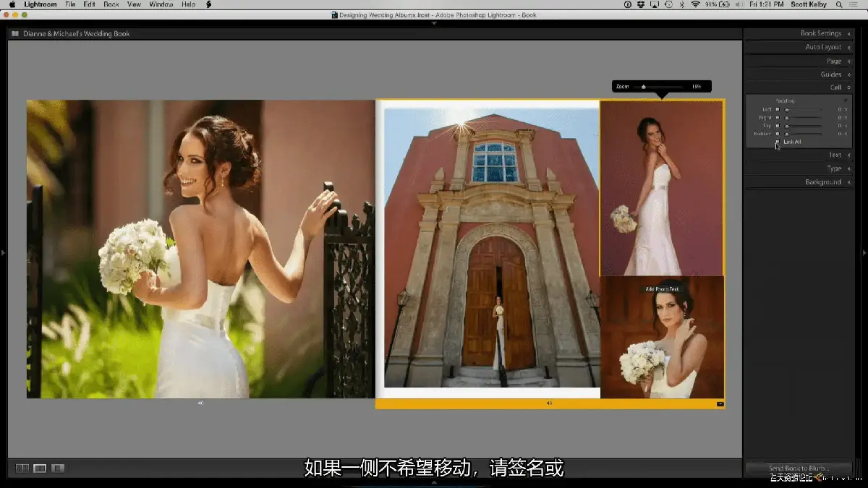Click the circled-one menu bar icon
868x488 pixels.
tap(628, 4)
